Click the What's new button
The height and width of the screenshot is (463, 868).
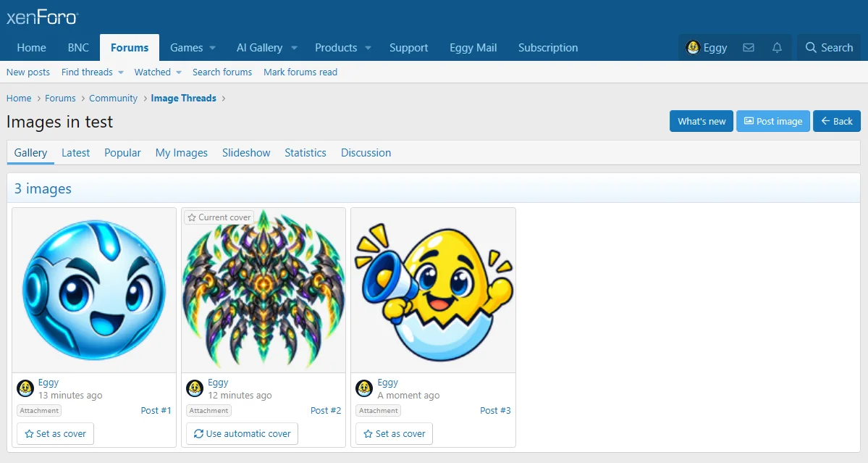(x=701, y=121)
